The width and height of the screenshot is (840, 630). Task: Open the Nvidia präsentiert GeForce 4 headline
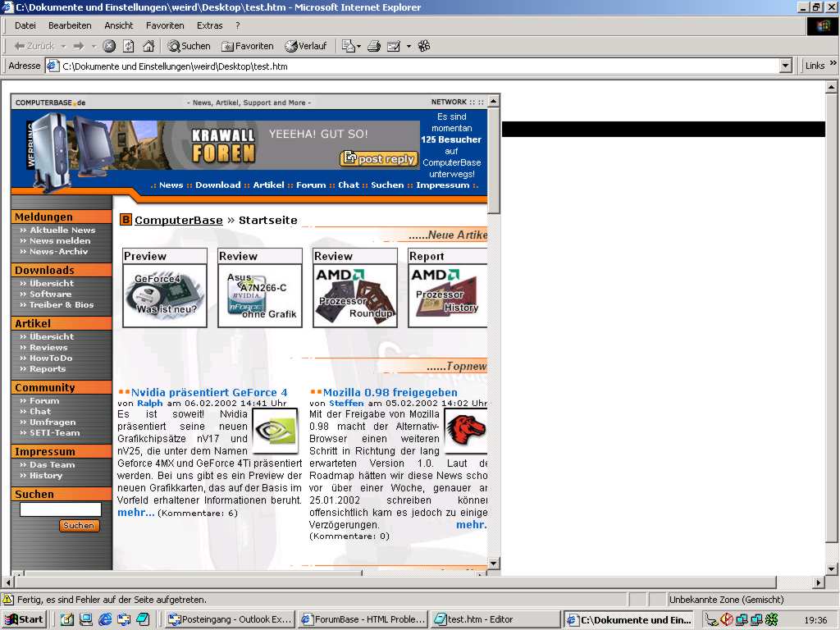point(209,393)
